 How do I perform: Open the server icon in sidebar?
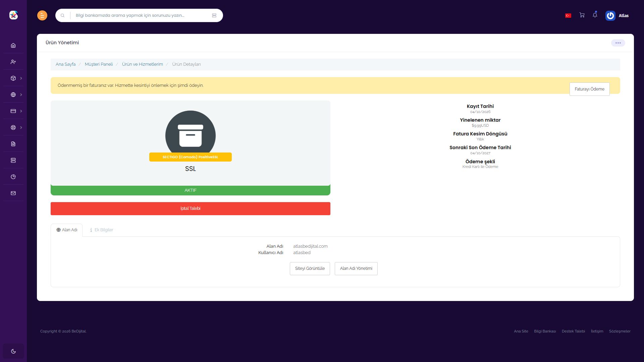pyautogui.click(x=13, y=160)
